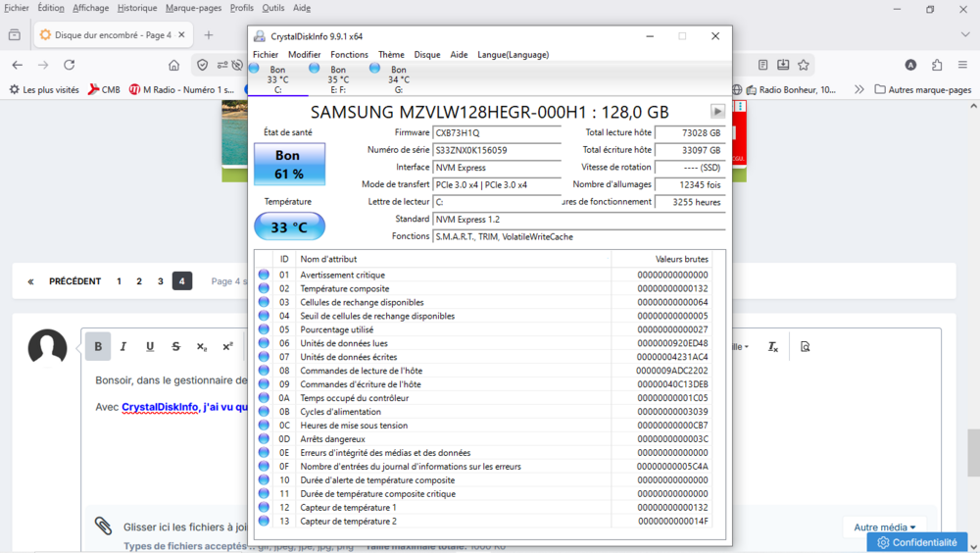The width and height of the screenshot is (980, 553).
Task: Apply strikethrough formatting in editor
Action: 176,346
